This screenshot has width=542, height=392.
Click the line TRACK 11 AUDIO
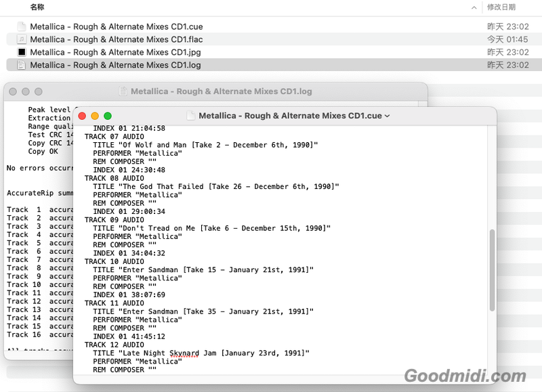[x=114, y=303]
